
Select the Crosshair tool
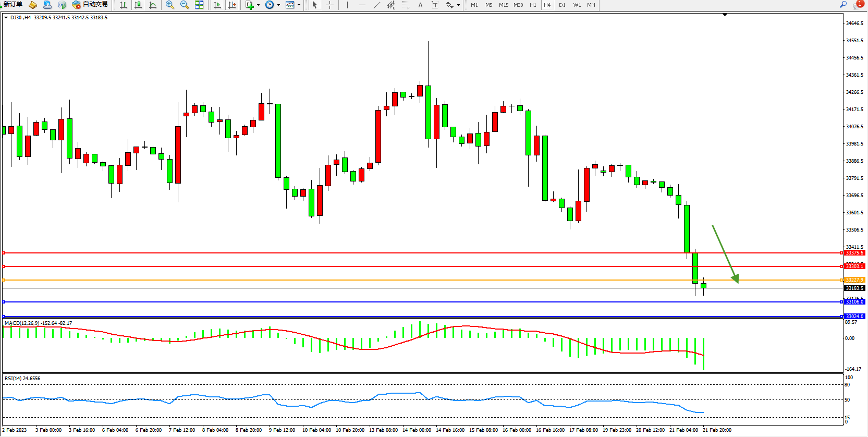pyautogui.click(x=330, y=5)
